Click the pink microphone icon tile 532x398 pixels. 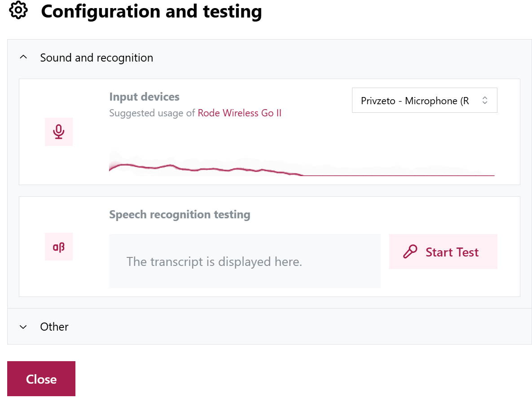[x=59, y=132]
